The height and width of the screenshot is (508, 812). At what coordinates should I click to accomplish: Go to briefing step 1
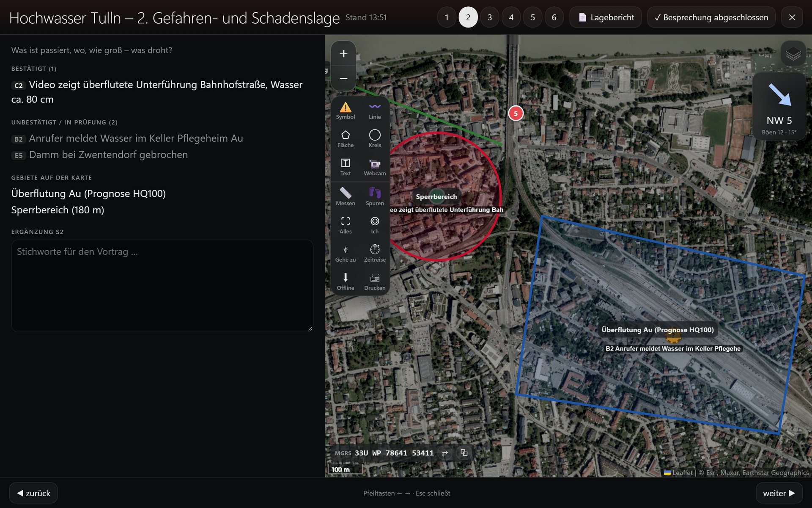pos(447,17)
